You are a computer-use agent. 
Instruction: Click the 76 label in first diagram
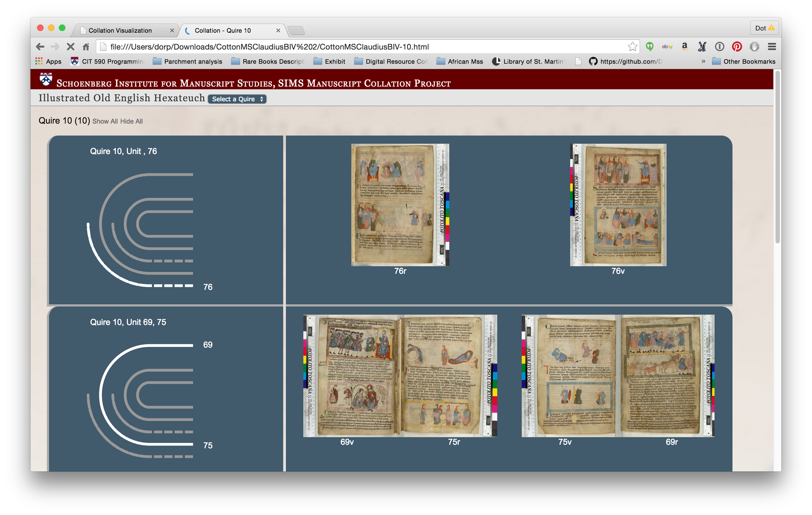(x=208, y=287)
